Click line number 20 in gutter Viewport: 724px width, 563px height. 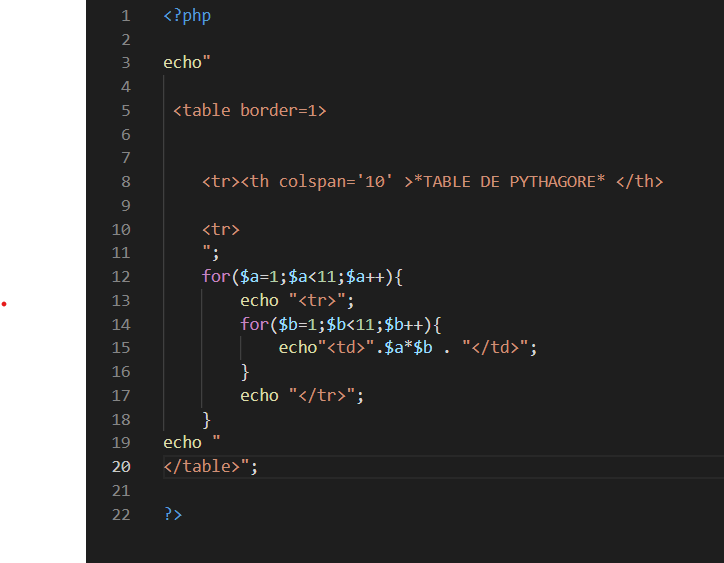click(121, 467)
